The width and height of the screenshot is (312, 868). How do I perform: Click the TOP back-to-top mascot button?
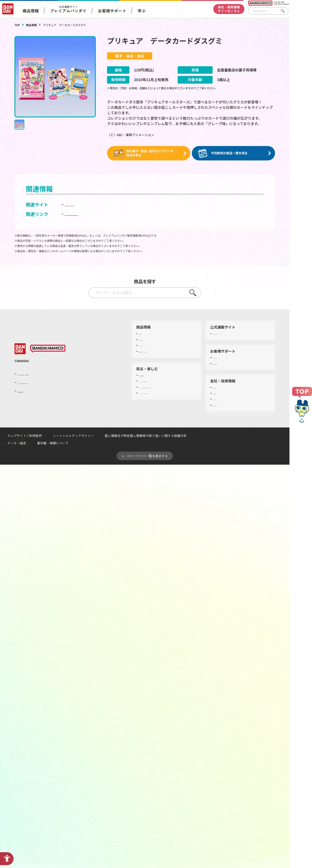302,405
